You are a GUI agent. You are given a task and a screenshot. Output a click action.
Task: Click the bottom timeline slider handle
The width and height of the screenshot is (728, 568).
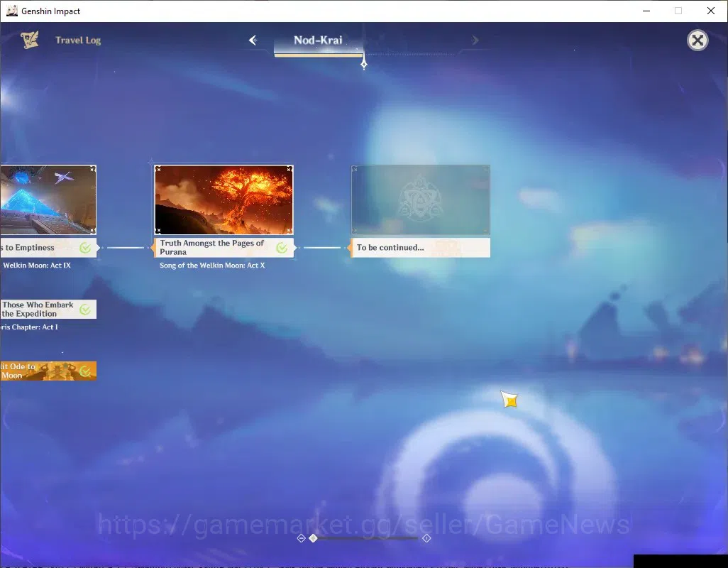pos(314,538)
